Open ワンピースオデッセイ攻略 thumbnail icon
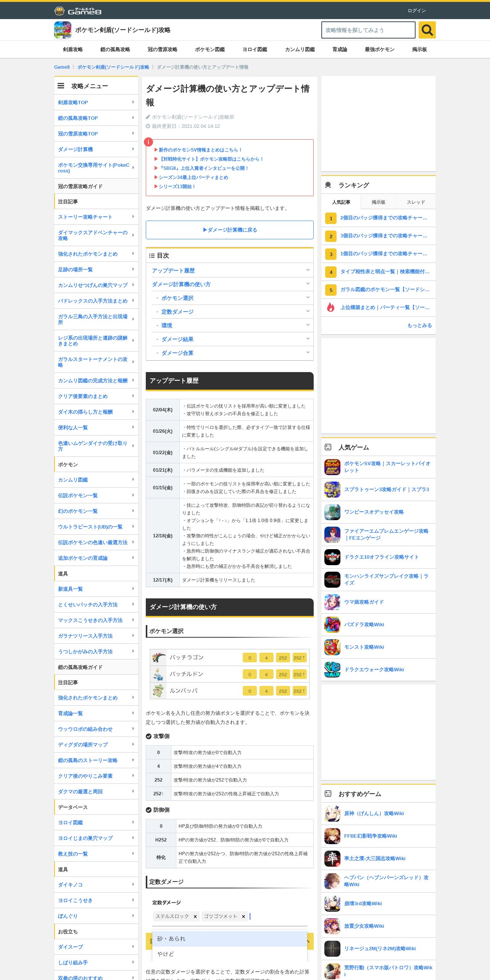This screenshot has height=980, width=490. click(332, 512)
